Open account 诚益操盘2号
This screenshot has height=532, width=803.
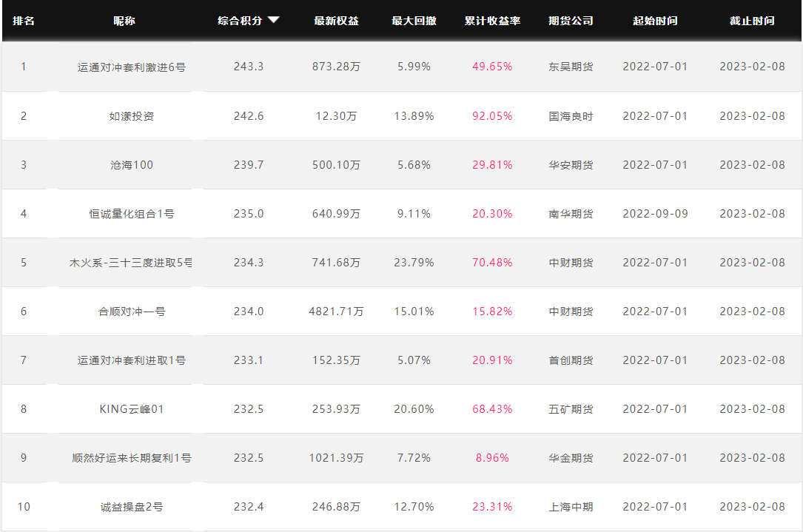point(132,507)
